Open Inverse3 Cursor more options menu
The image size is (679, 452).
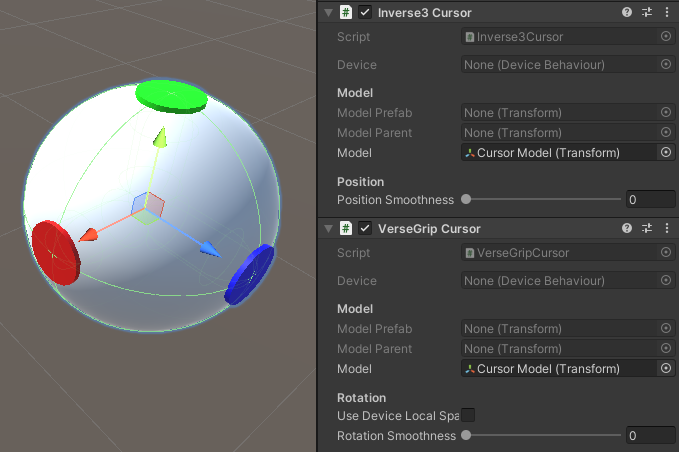(667, 13)
